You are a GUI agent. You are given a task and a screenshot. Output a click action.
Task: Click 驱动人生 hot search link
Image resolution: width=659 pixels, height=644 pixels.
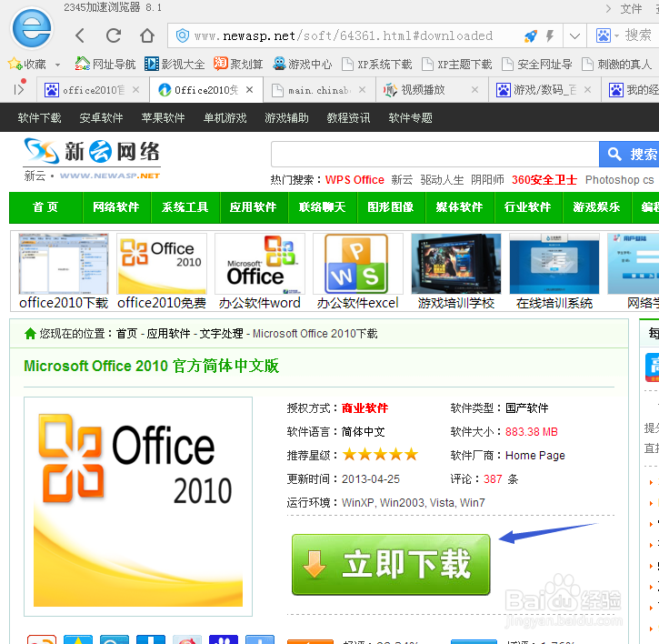(442, 180)
